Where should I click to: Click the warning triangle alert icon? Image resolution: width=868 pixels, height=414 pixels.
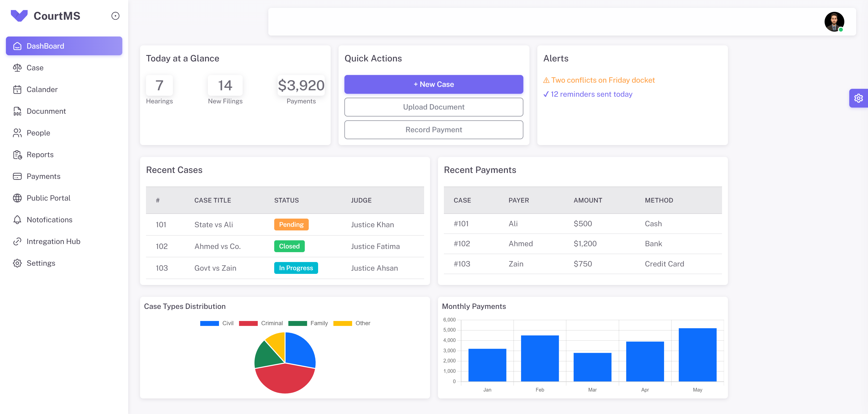click(546, 80)
